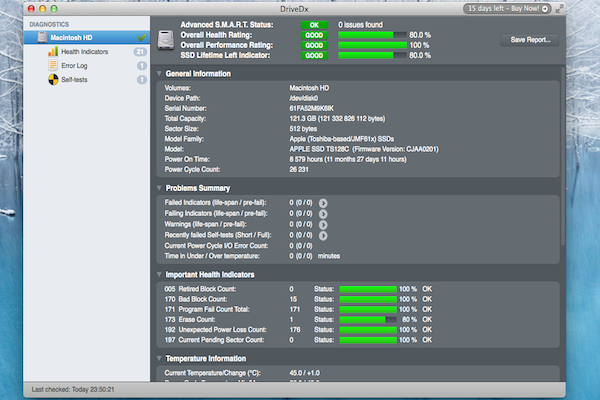Click Power On Time value 8 579 hours
Viewport: 600px width, 400px height.
coord(348,159)
